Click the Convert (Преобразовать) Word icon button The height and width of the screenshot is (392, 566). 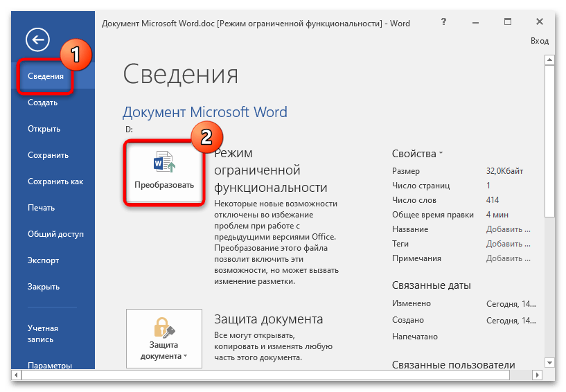[164, 173]
